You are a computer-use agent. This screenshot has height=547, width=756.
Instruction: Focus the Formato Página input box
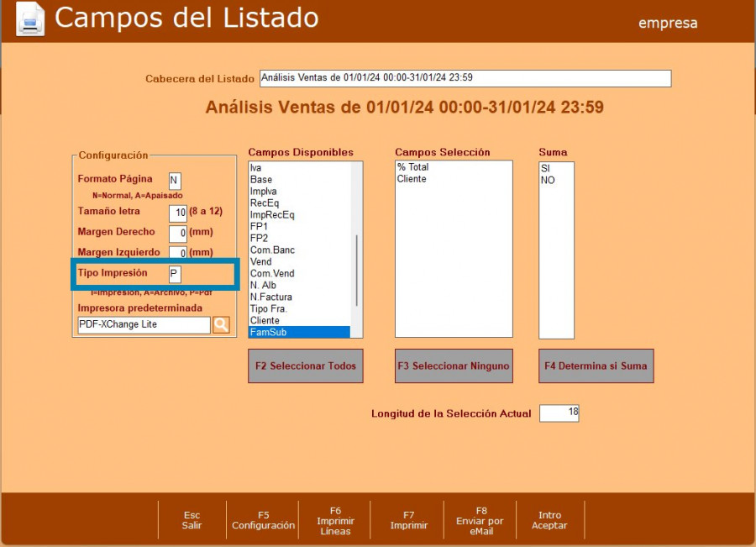tap(175, 180)
